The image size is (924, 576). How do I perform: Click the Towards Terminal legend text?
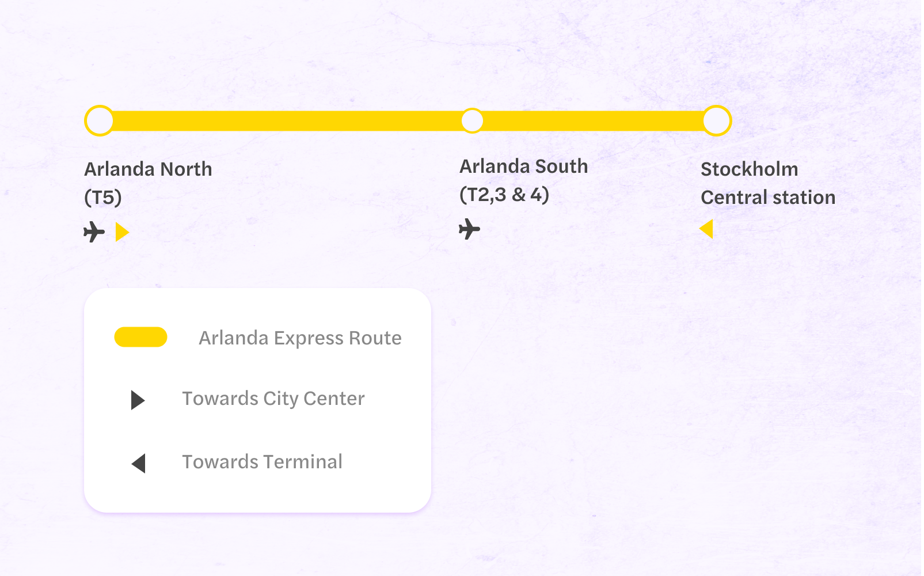(x=263, y=462)
